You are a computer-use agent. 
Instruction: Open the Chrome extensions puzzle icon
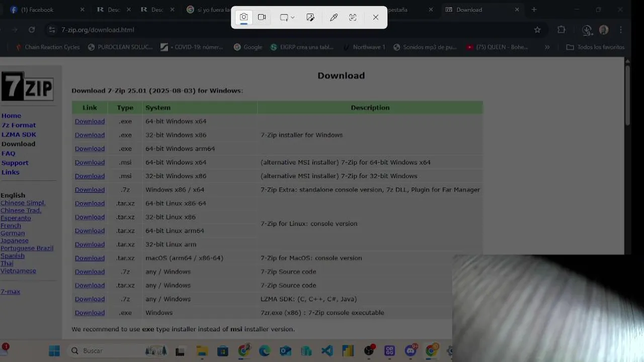561,30
